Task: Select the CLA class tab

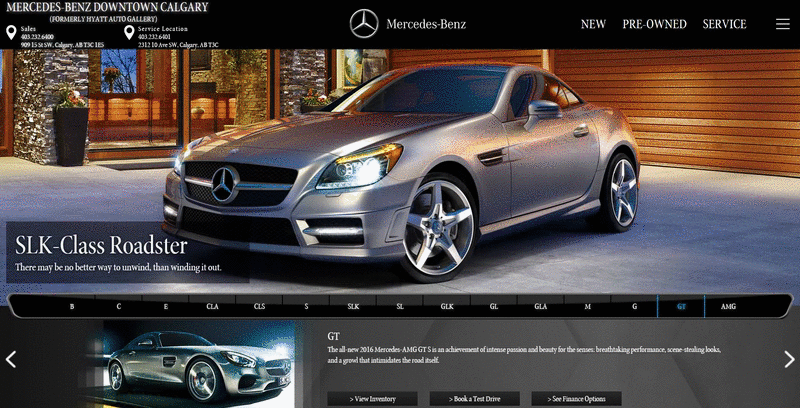Action: [212, 307]
